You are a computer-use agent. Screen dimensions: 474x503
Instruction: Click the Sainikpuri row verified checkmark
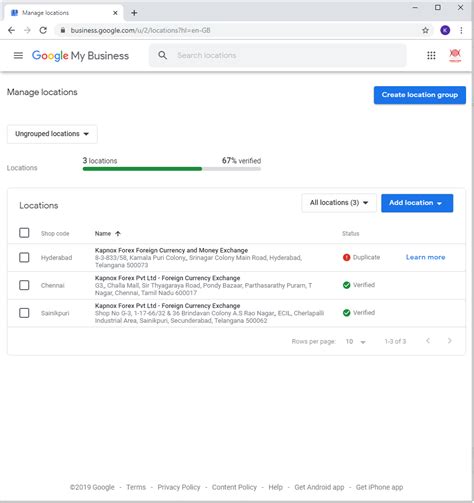pyautogui.click(x=346, y=313)
